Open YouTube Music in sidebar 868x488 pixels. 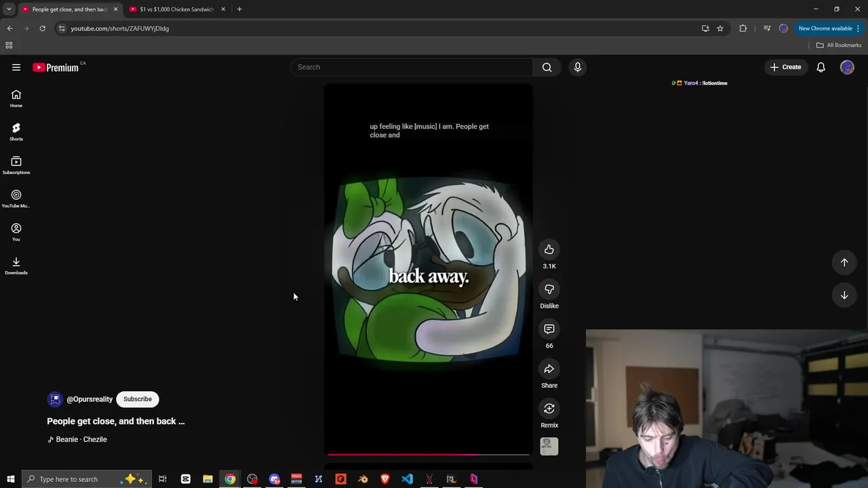(x=16, y=199)
